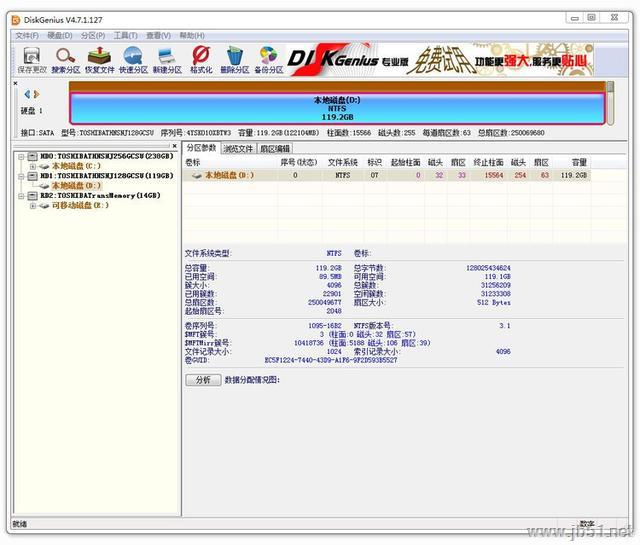Go to next disk with right arrow
The height and width of the screenshot is (545, 640).
36,94
